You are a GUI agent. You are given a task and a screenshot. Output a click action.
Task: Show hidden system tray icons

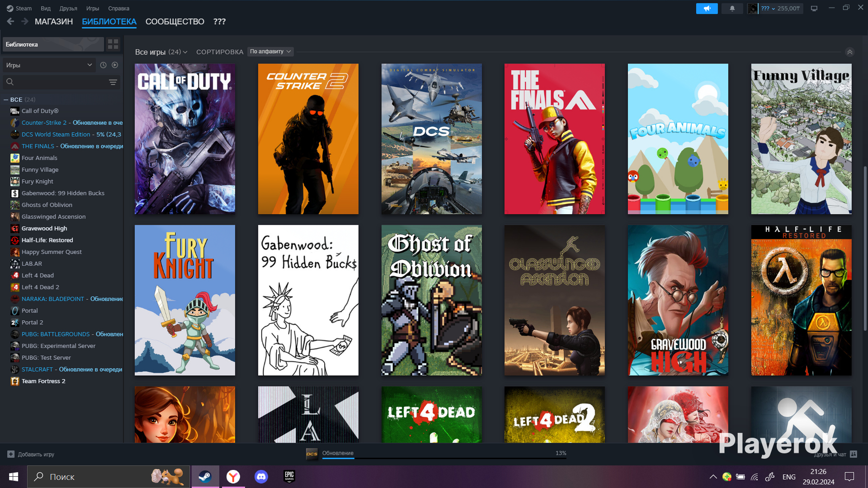[713, 477]
